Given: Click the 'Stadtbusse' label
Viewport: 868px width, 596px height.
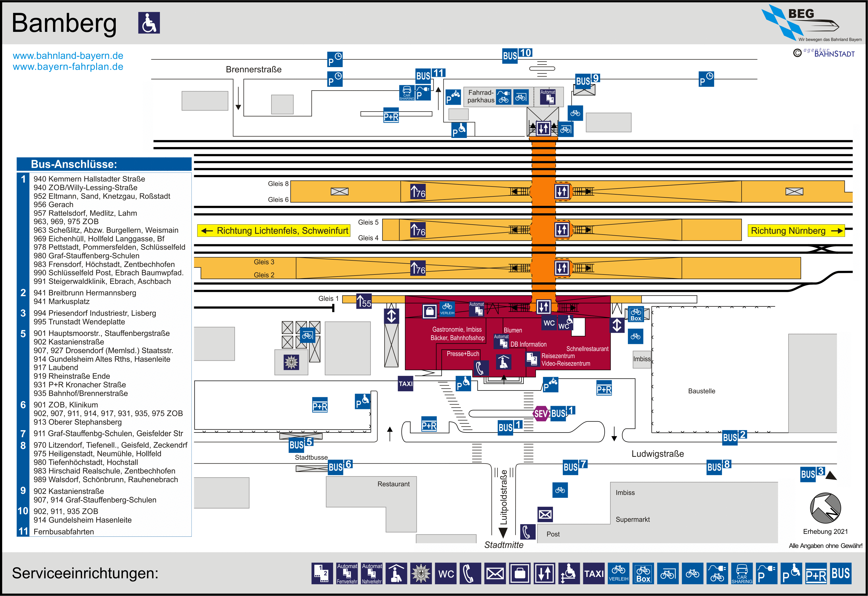Looking at the screenshot, I should 311,458.
